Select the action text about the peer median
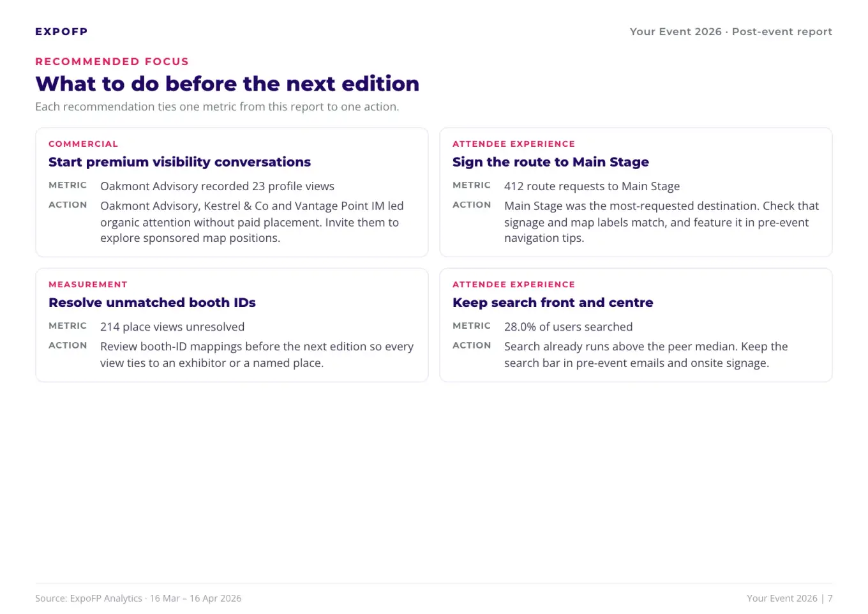 (x=646, y=355)
